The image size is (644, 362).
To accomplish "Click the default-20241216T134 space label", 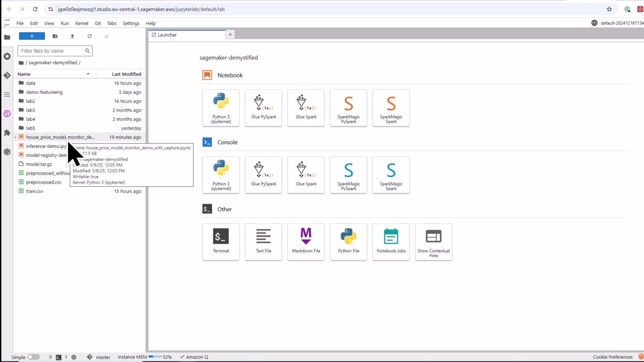I will pyautogui.click(x=622, y=23).
